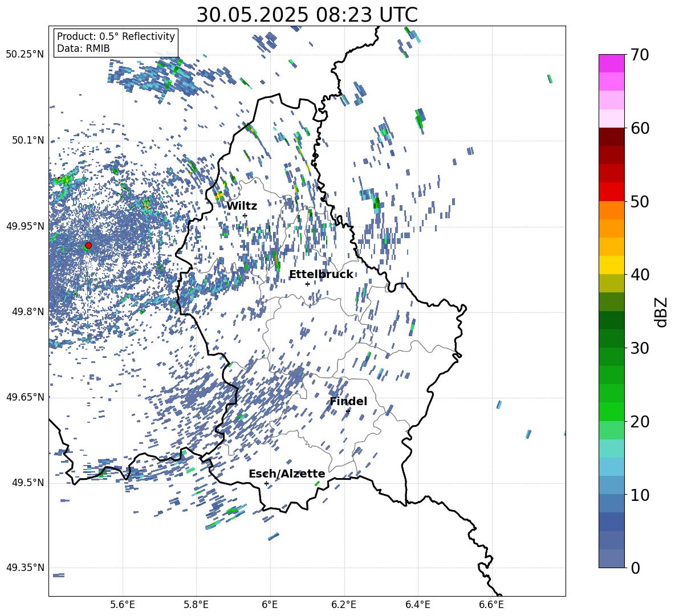
Task: Click the longitude label 5.8°E
Action: click(x=196, y=605)
